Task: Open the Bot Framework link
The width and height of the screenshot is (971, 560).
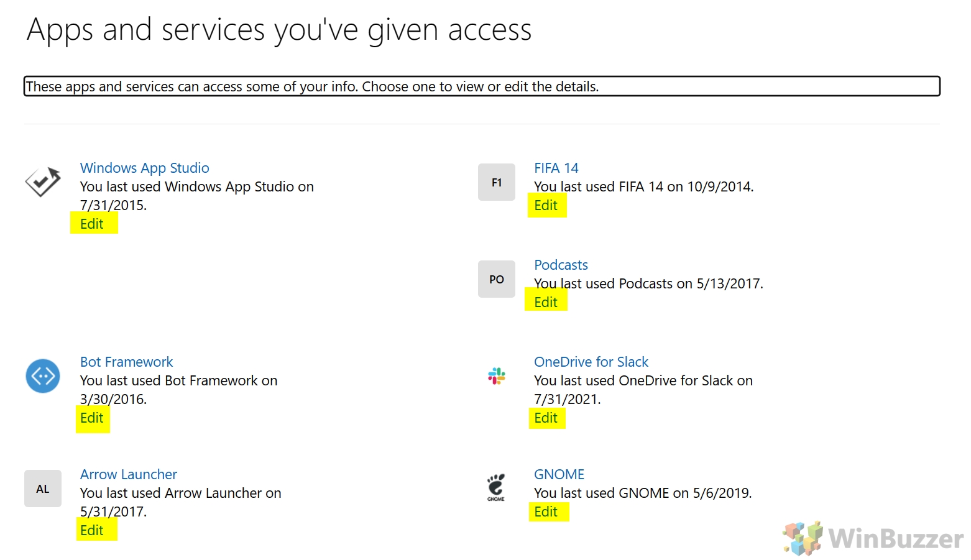Action: pos(127,362)
